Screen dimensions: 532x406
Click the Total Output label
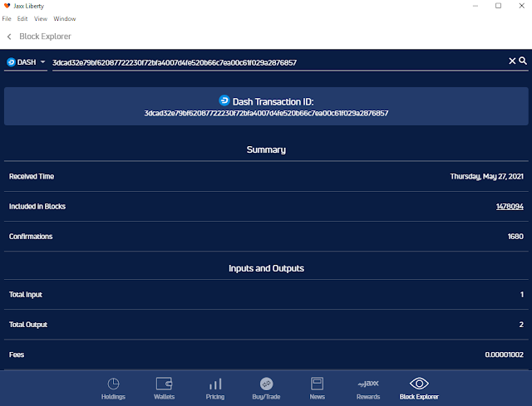[28, 325]
